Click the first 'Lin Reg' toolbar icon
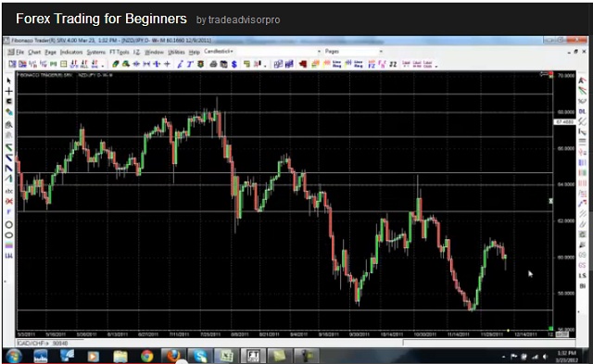593x364 pixels. click(336, 64)
